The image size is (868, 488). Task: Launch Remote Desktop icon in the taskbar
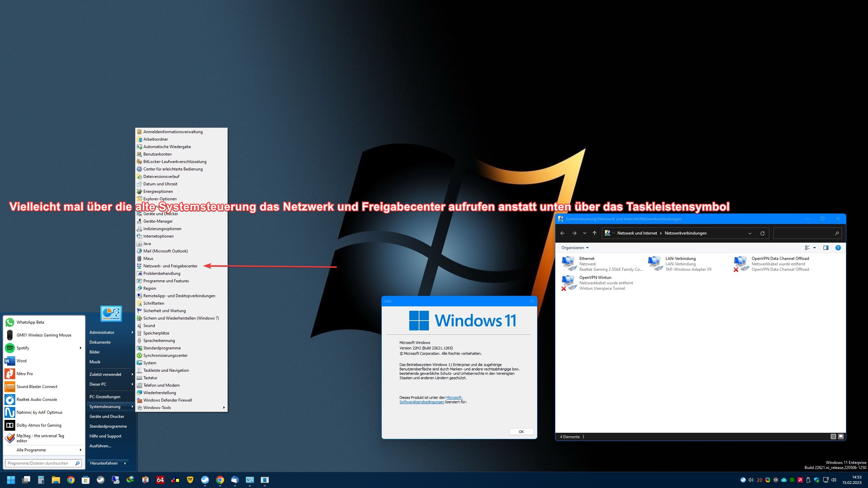[x=116, y=480]
